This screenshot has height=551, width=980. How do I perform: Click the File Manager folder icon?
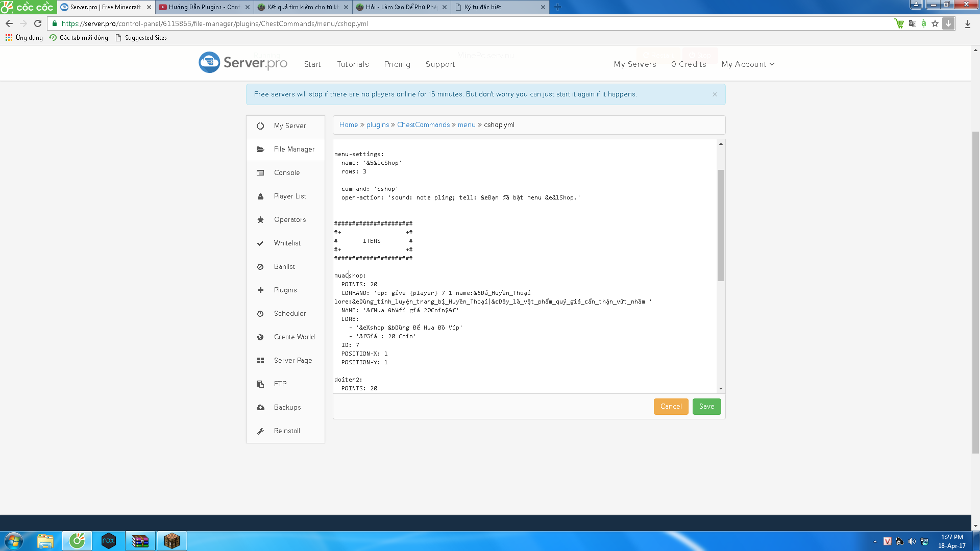(260, 149)
